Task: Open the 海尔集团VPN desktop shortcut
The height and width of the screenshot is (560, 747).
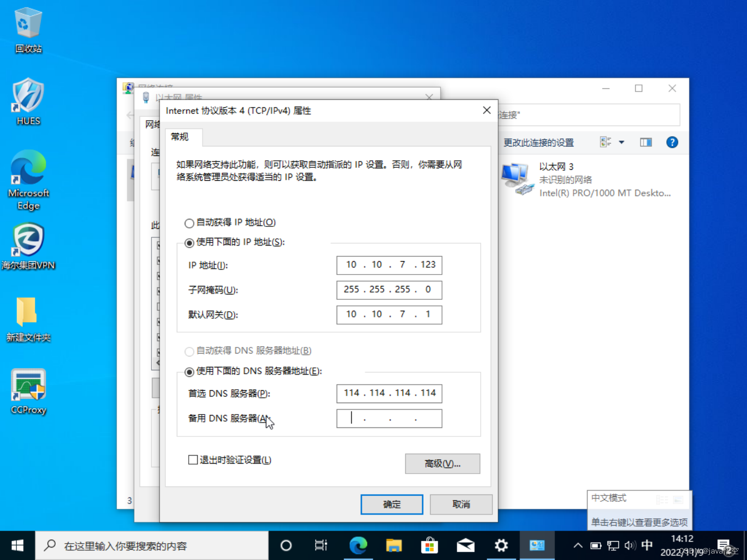Action: (28, 246)
